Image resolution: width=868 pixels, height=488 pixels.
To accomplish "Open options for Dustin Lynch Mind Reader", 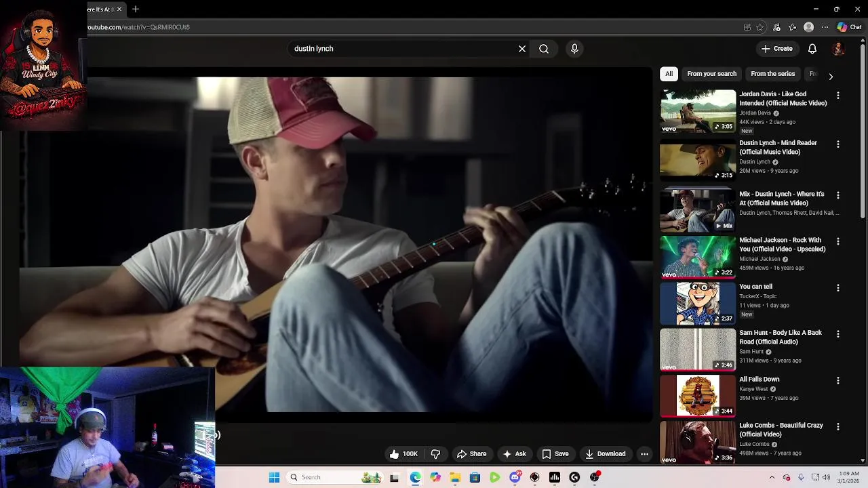I will (x=838, y=144).
